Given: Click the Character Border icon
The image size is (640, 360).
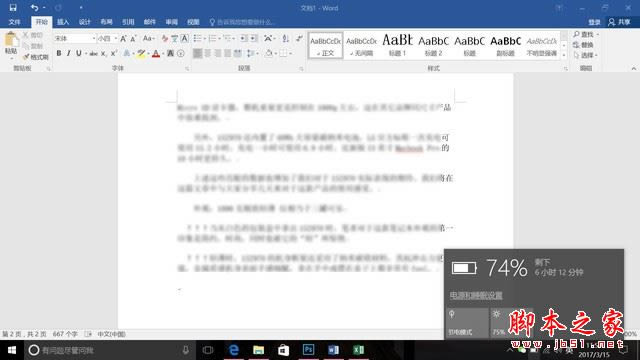Looking at the screenshot, I should 185,38.
